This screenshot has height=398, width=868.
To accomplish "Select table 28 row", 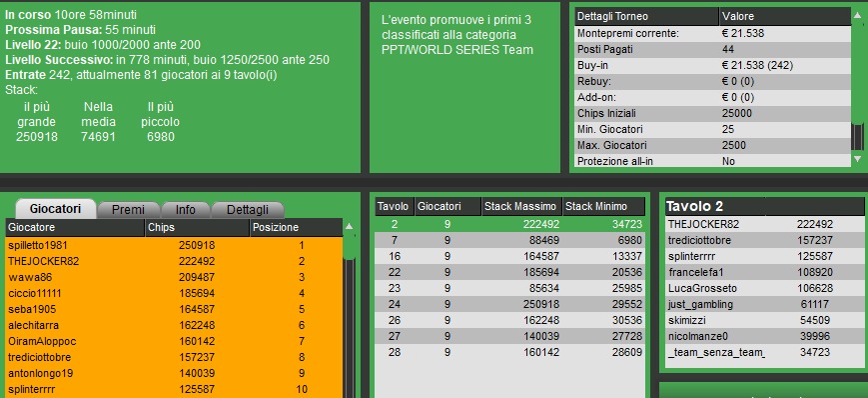I will click(509, 351).
